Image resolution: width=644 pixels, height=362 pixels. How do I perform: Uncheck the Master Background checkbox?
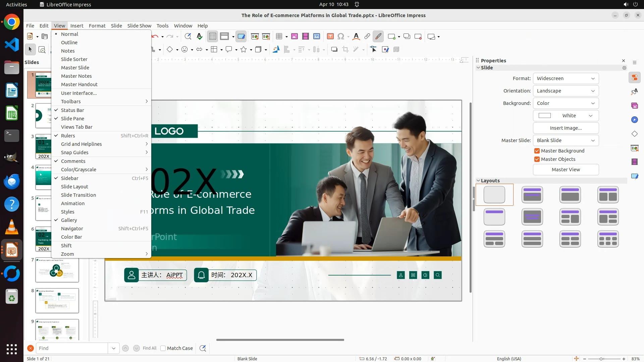[537, 151]
